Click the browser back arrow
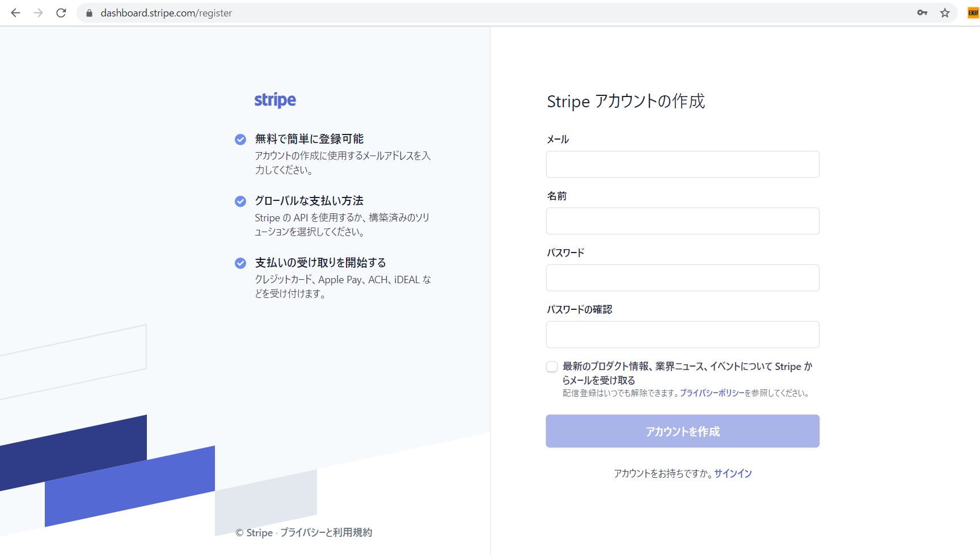 (x=15, y=12)
